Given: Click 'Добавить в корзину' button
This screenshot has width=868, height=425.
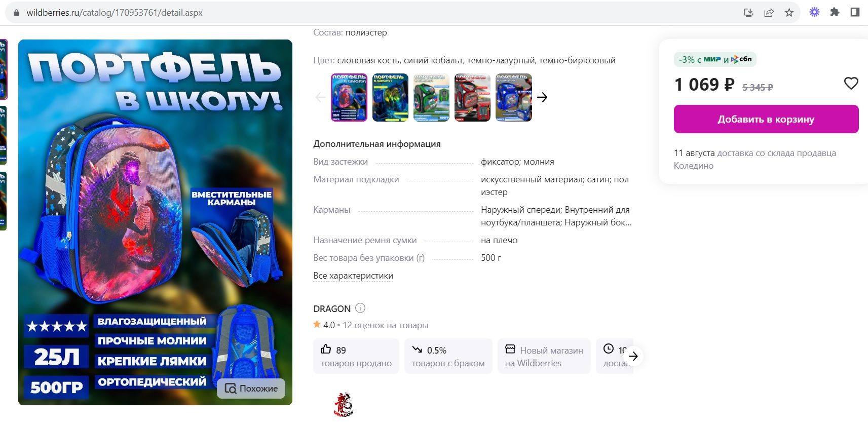Looking at the screenshot, I should tap(766, 119).
